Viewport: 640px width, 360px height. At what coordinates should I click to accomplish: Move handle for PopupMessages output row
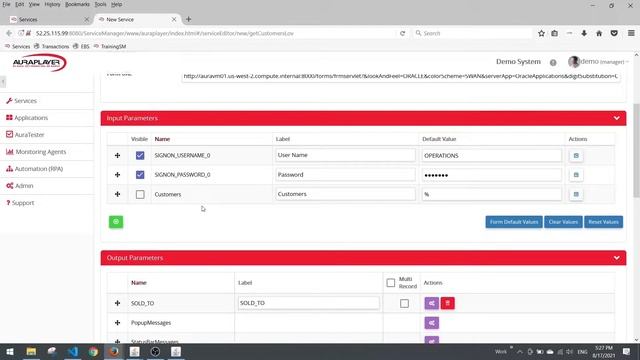coord(118,323)
